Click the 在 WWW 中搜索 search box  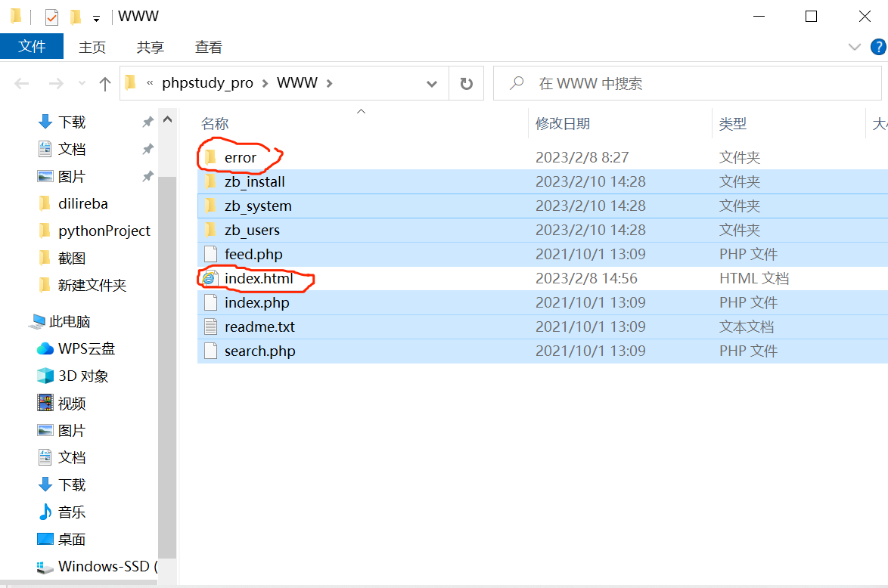point(688,84)
